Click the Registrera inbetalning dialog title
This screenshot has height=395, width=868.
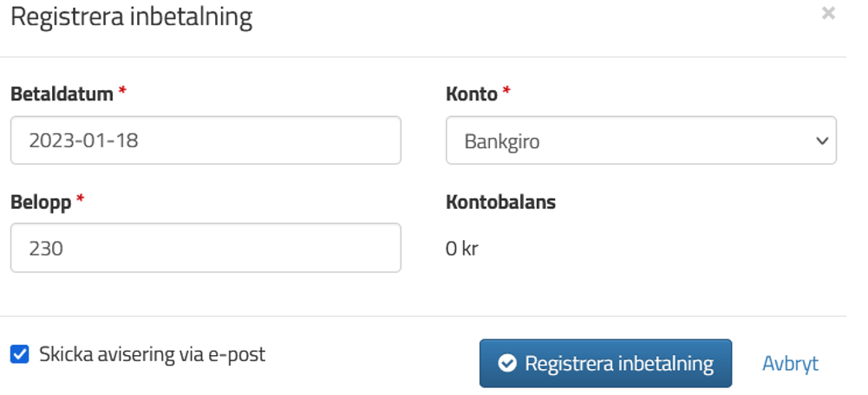click(132, 16)
